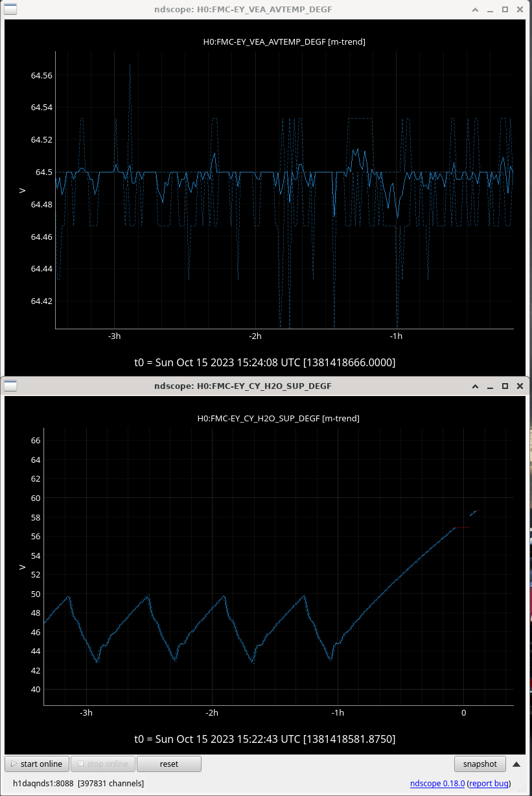The width and height of the screenshot is (532, 796).
Task: Click the start online button
Action: pyautogui.click(x=36, y=764)
